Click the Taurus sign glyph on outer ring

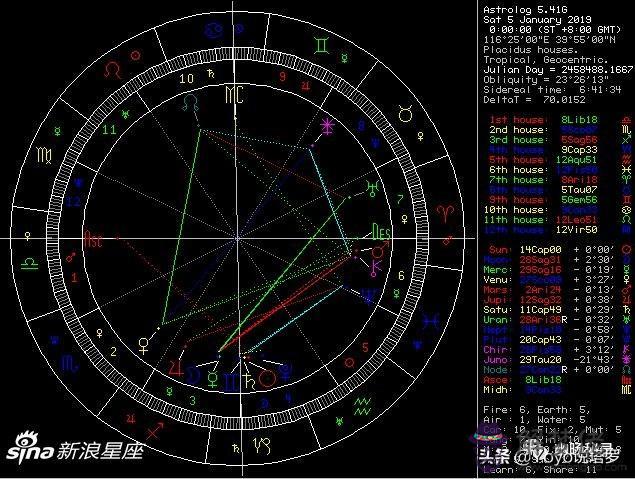click(405, 114)
